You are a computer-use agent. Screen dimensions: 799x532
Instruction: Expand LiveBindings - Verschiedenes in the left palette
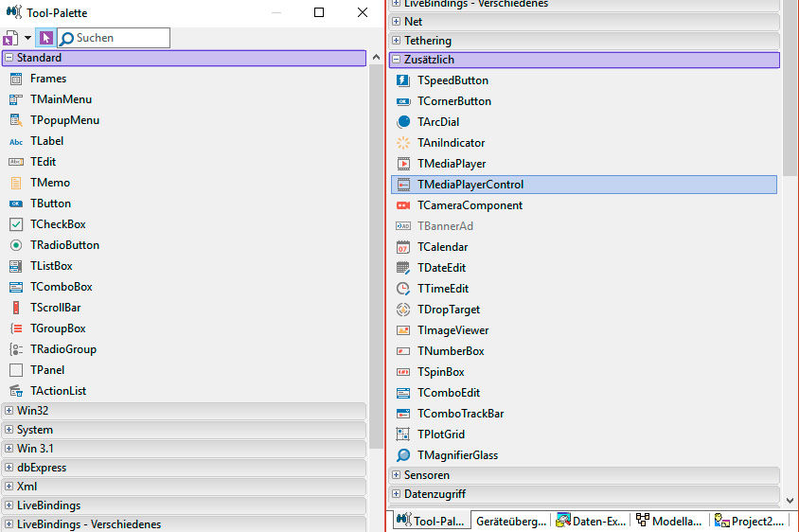tap(9, 523)
